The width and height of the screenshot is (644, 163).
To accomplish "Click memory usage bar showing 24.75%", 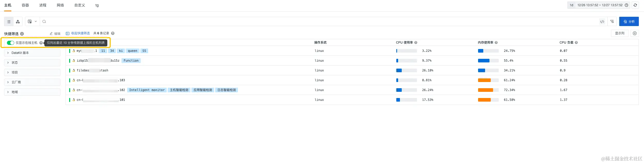I will point(488,51).
